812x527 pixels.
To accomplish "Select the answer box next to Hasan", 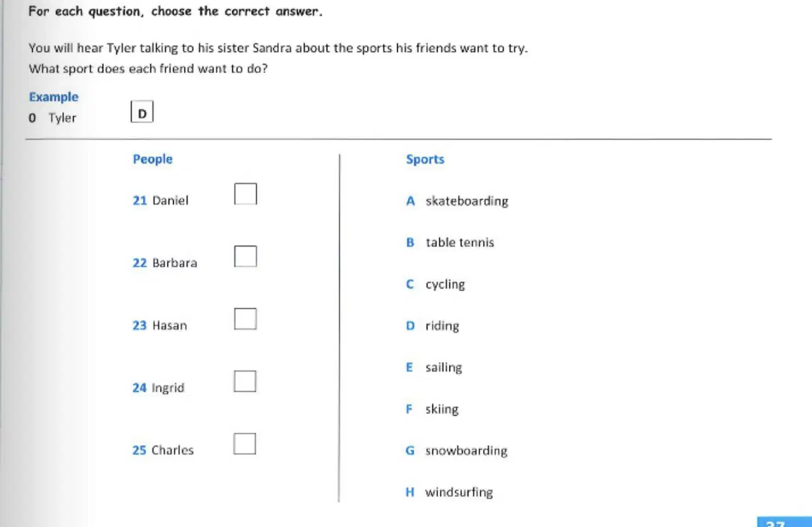I will [245, 318].
